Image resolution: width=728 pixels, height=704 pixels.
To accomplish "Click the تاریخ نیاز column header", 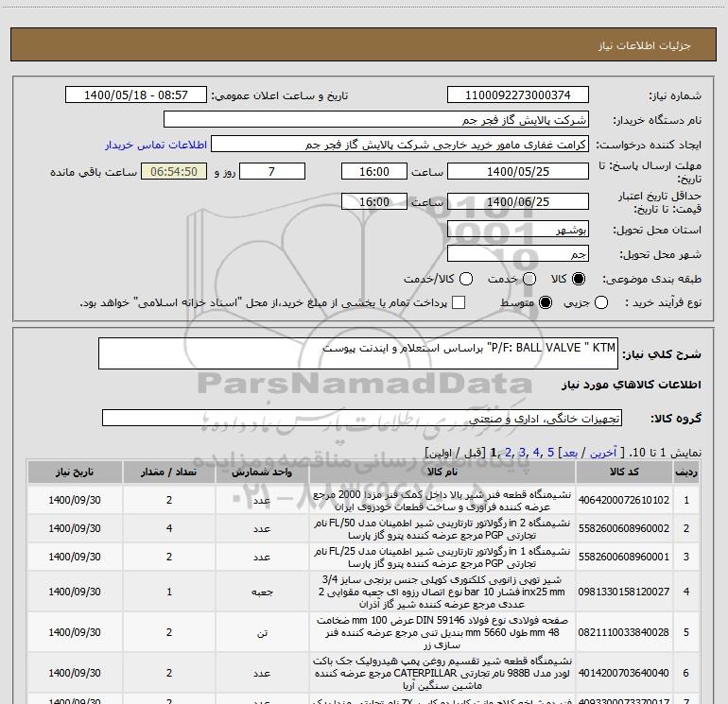I will pyautogui.click(x=75, y=472).
